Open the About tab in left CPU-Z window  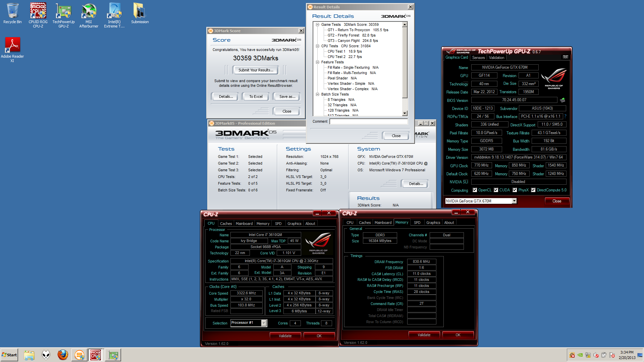[x=310, y=224]
